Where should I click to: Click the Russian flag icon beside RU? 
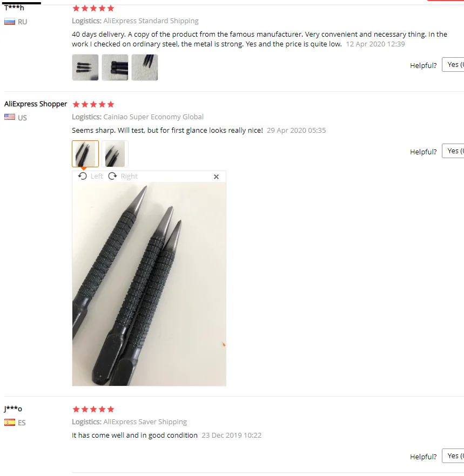(x=9, y=22)
